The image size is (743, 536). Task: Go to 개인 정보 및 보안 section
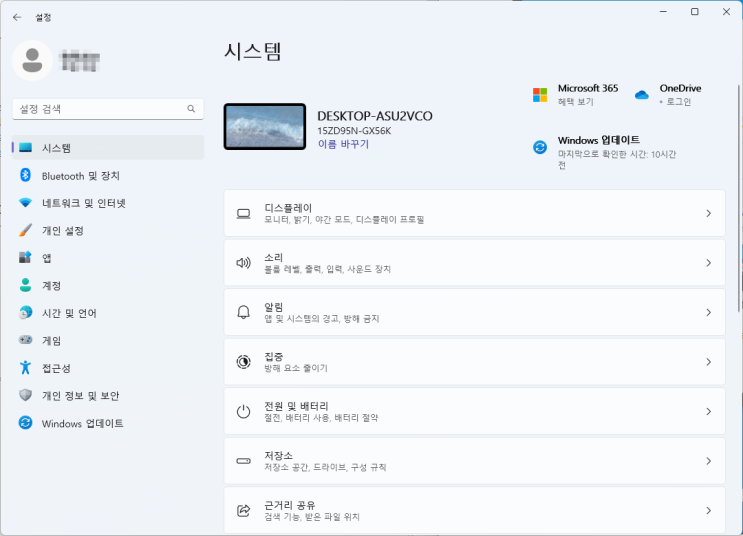pyautogui.click(x=81, y=396)
